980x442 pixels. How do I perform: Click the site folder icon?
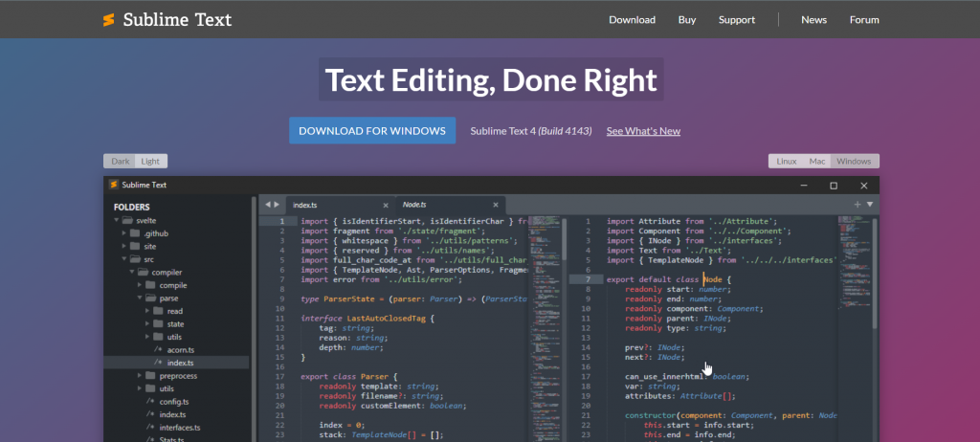[135, 246]
